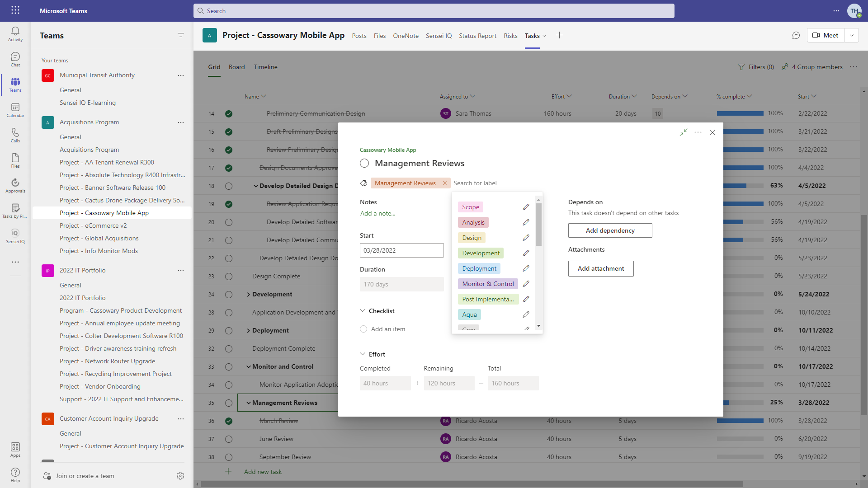Open the Approvals app icon
The width and height of the screenshot is (868, 488).
[x=15, y=185]
